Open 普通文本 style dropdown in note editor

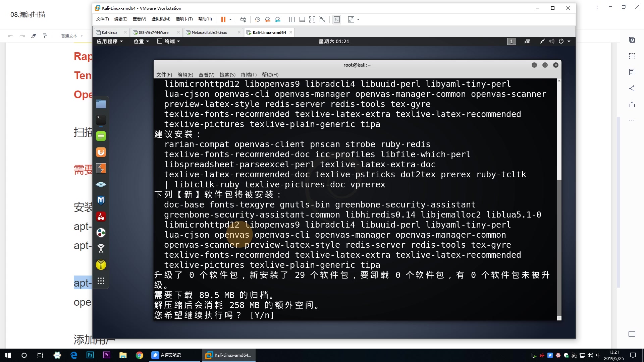coord(72,36)
